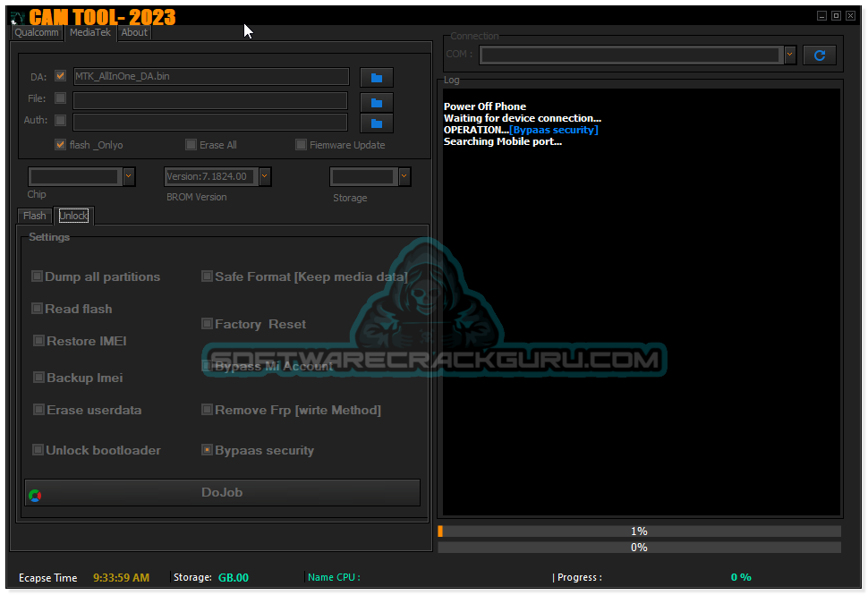
Task: Click the app logo beside CAM TOOL title
Action: [18, 17]
